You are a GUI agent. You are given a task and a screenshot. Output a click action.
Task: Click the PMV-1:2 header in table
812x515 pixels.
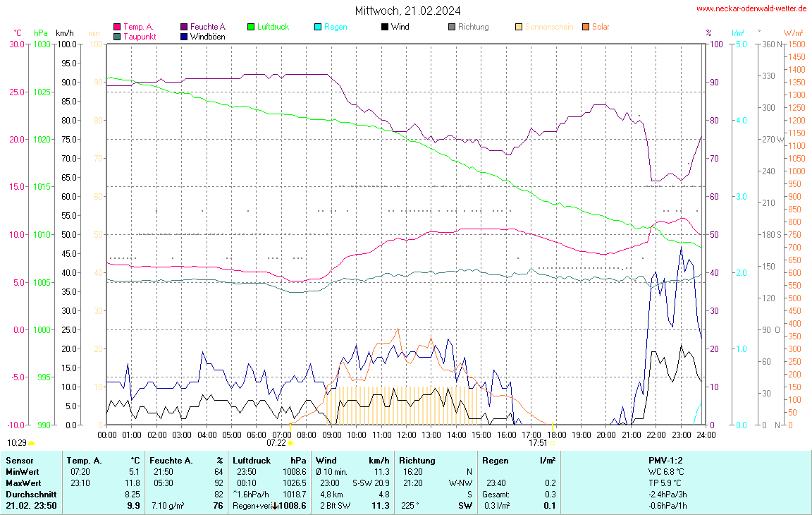665,460
